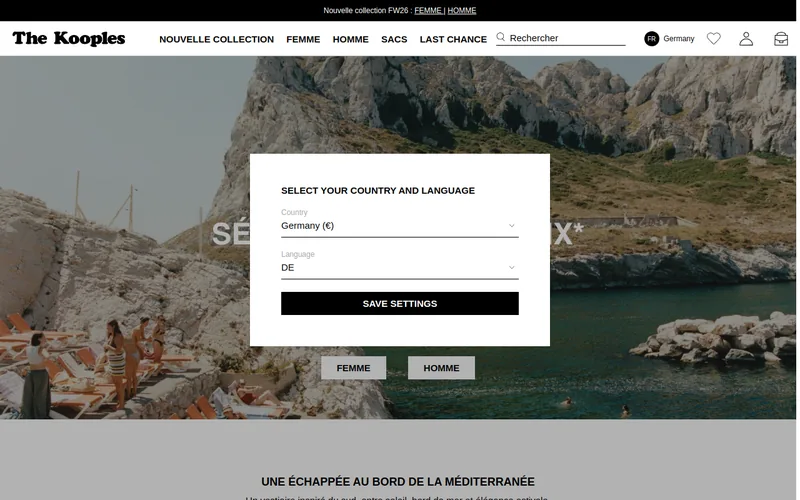Click the 'Nouvelle collection FW26' announcement text
The image size is (800, 500).
pos(368,10)
